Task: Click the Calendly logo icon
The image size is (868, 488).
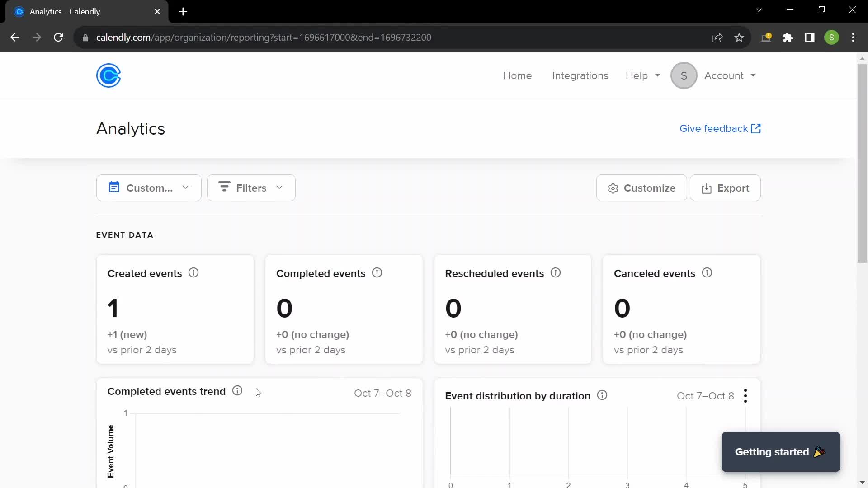Action: pyautogui.click(x=108, y=75)
